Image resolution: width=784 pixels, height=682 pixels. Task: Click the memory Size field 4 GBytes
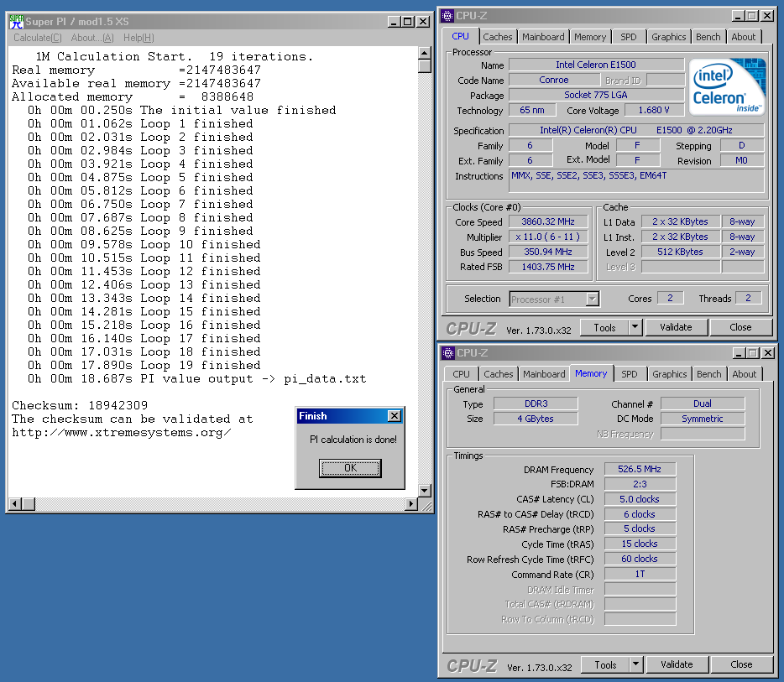(536, 419)
